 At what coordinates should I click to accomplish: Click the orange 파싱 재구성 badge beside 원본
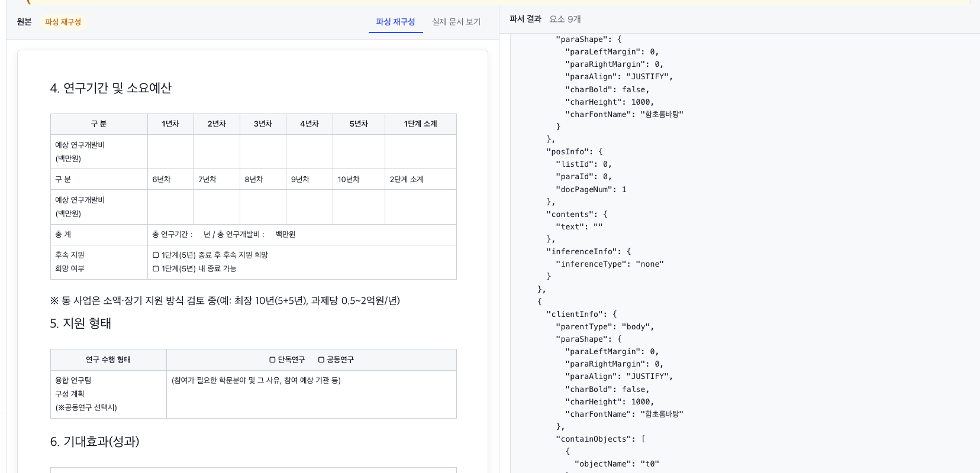pos(63,22)
